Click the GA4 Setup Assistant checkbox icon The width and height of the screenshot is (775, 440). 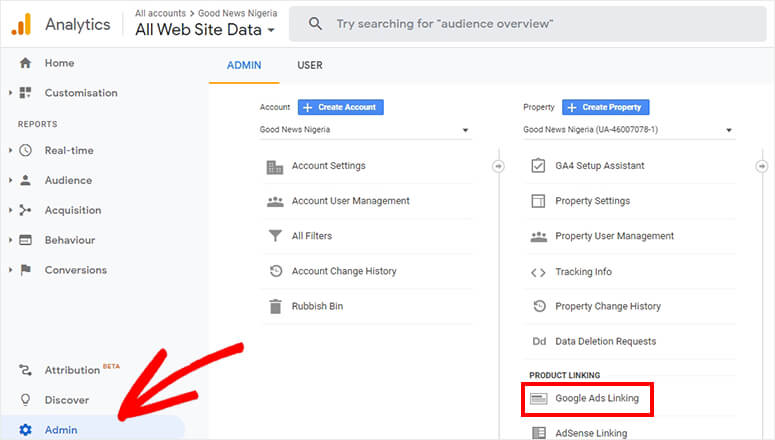point(538,165)
